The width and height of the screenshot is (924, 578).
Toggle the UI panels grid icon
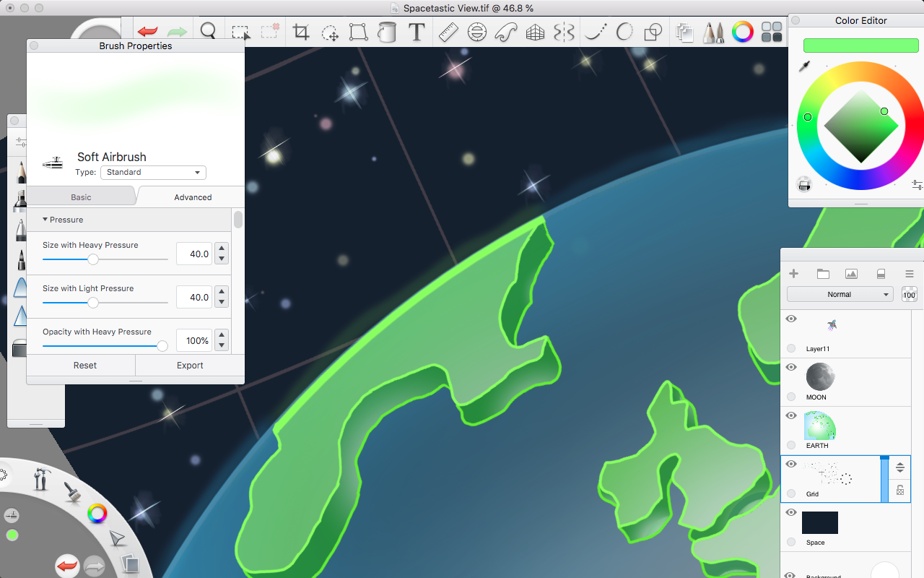[x=772, y=32]
